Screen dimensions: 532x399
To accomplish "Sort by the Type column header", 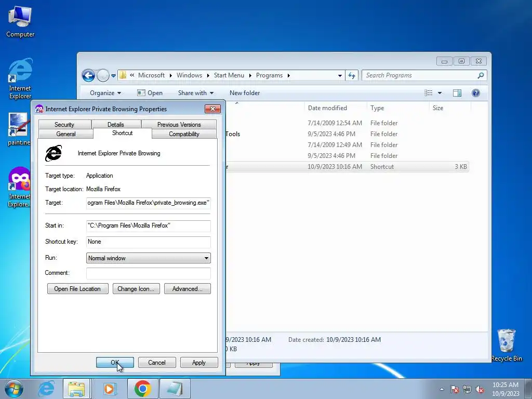I will 398,108.
